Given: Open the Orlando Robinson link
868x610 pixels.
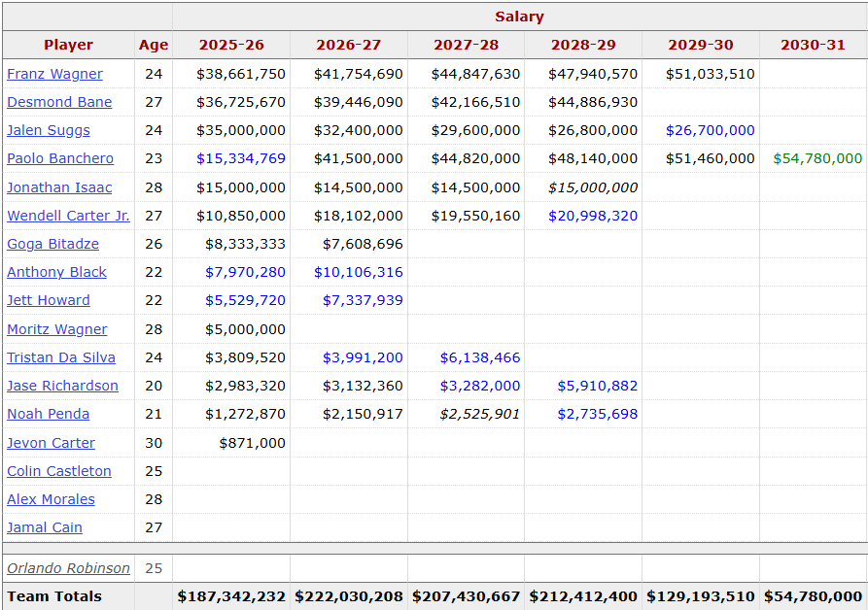Looking at the screenshot, I should pyautogui.click(x=68, y=568).
